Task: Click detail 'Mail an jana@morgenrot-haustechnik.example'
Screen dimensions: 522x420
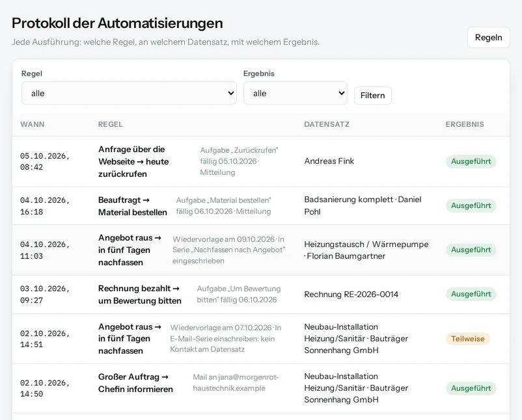Action: pos(236,382)
